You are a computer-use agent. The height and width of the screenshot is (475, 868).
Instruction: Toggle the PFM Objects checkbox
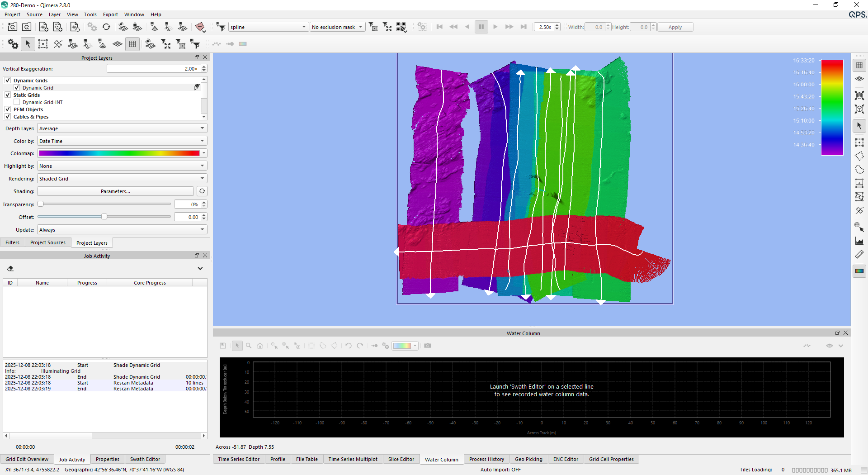[x=8, y=109]
